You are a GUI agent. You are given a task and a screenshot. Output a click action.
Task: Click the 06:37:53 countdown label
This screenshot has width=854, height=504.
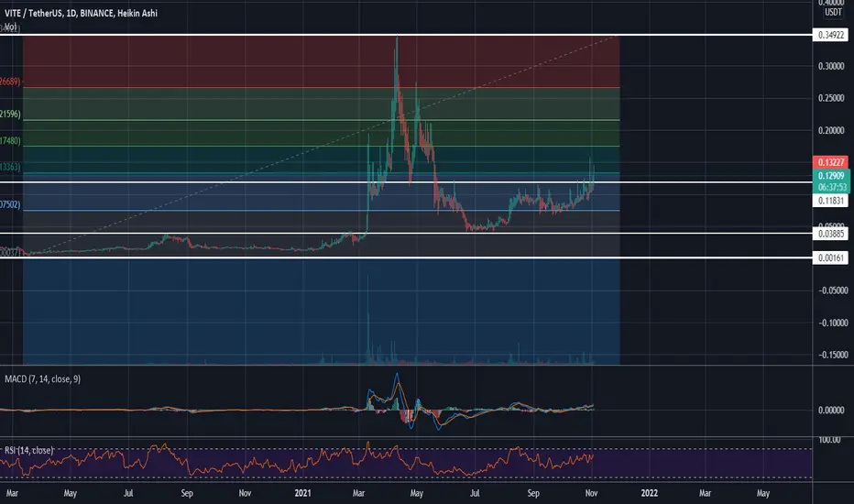tap(831, 188)
